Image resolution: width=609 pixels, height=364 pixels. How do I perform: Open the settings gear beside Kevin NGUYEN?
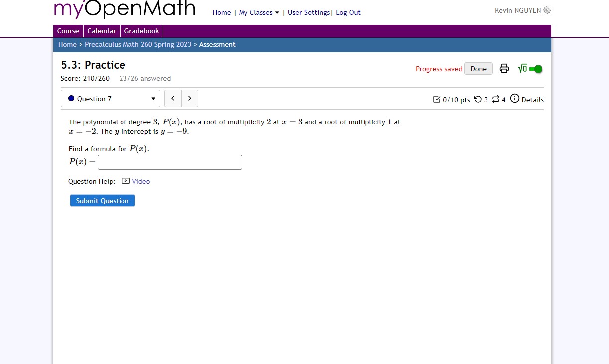[x=547, y=10]
